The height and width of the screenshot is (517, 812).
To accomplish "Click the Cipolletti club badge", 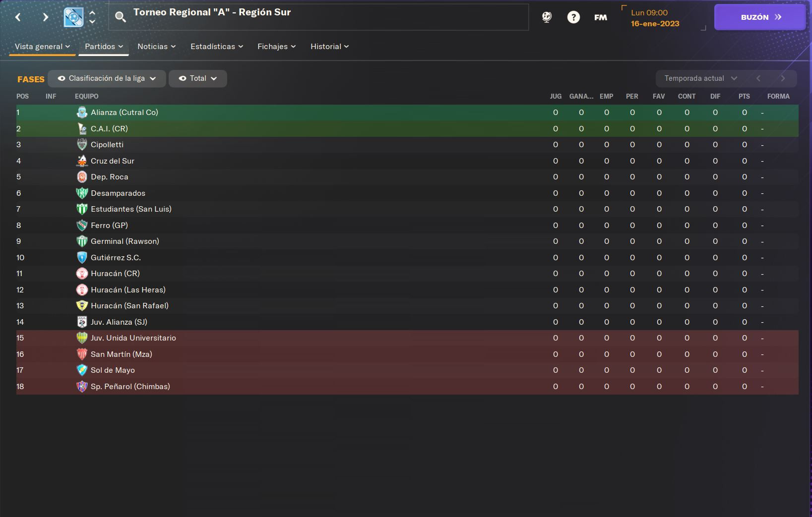I will coord(82,145).
